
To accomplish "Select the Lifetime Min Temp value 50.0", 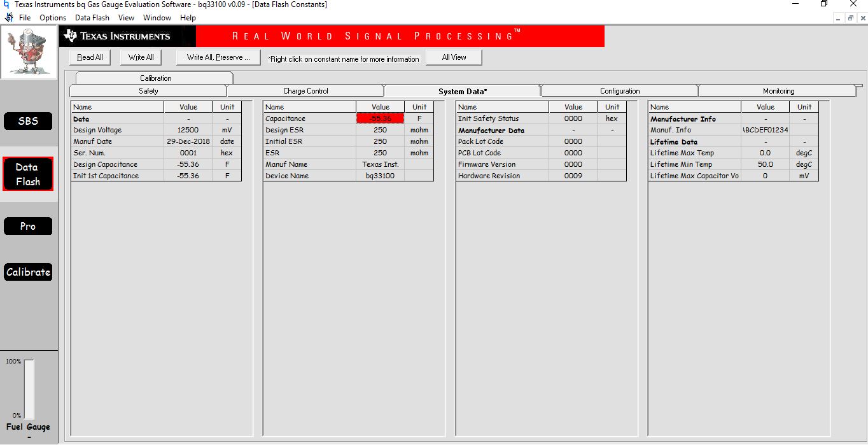I will (x=765, y=164).
